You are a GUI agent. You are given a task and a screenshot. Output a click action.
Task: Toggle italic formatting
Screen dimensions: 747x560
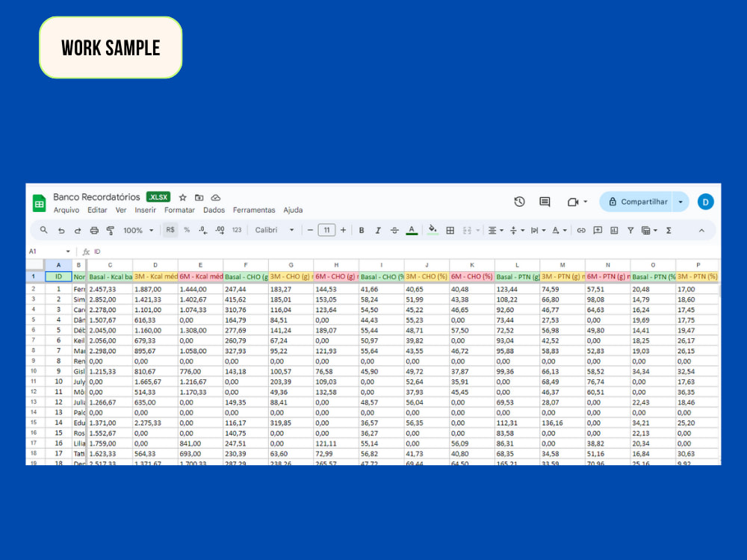[x=378, y=231]
